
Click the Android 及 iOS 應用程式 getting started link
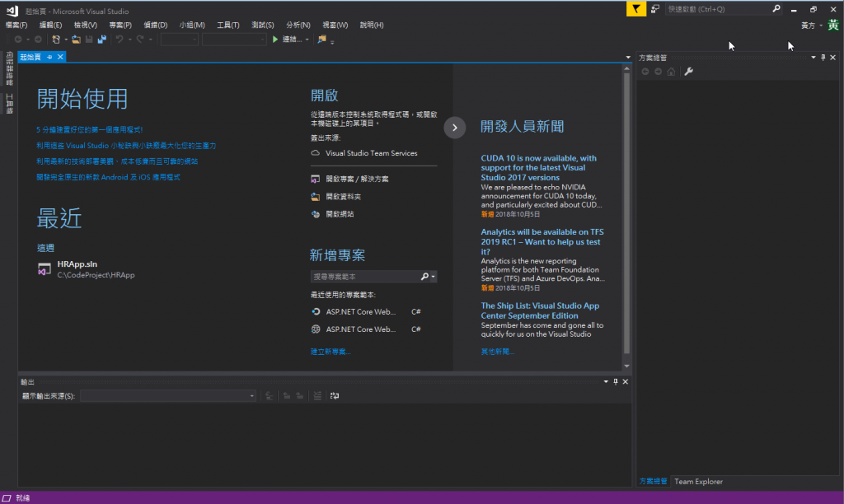108,177
